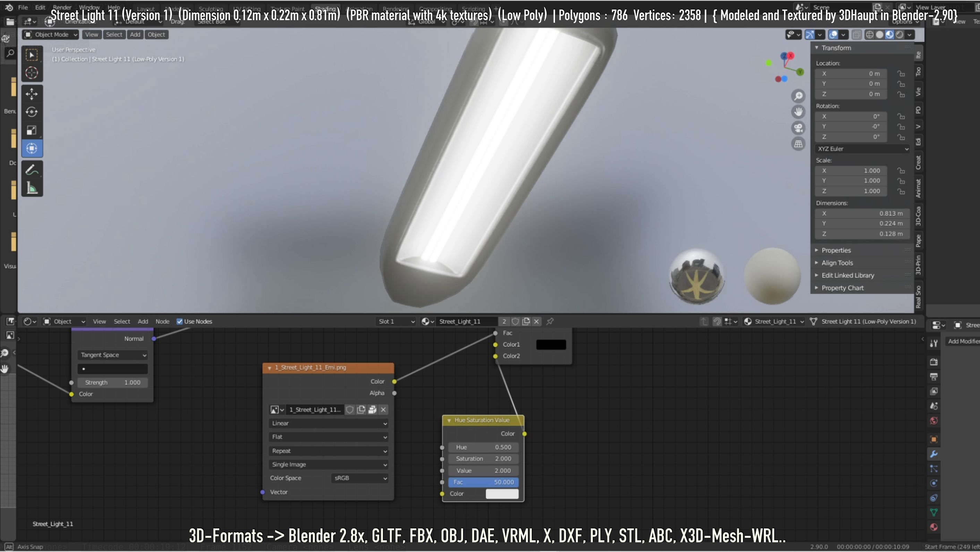Screen dimensions: 980x552
Task: Switch to material preview shading
Action: [889, 35]
